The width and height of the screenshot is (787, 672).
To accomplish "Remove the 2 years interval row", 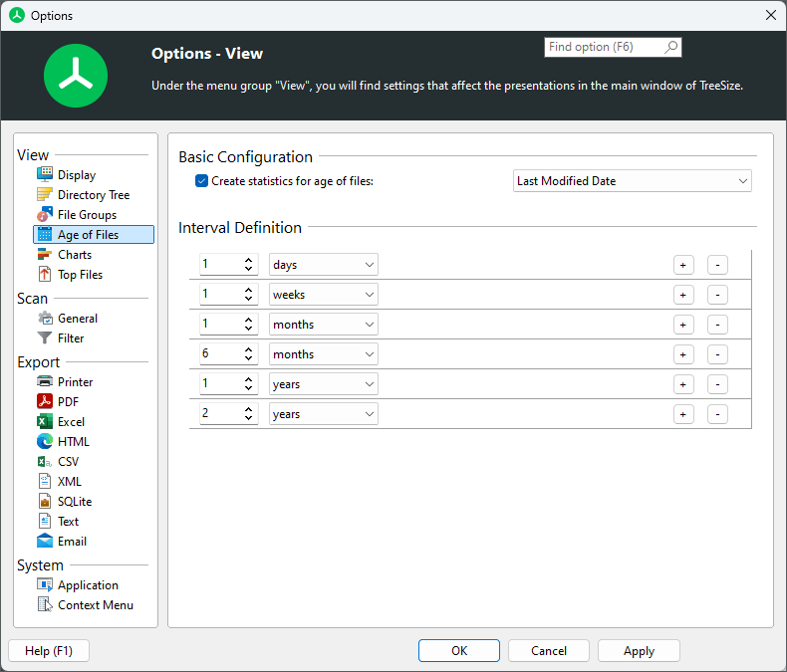I will click(717, 414).
